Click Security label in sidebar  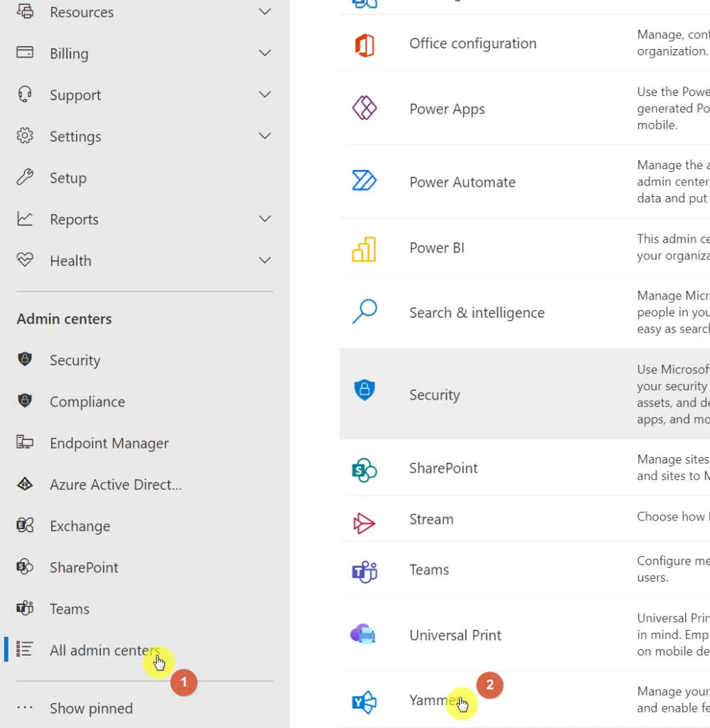(x=75, y=360)
